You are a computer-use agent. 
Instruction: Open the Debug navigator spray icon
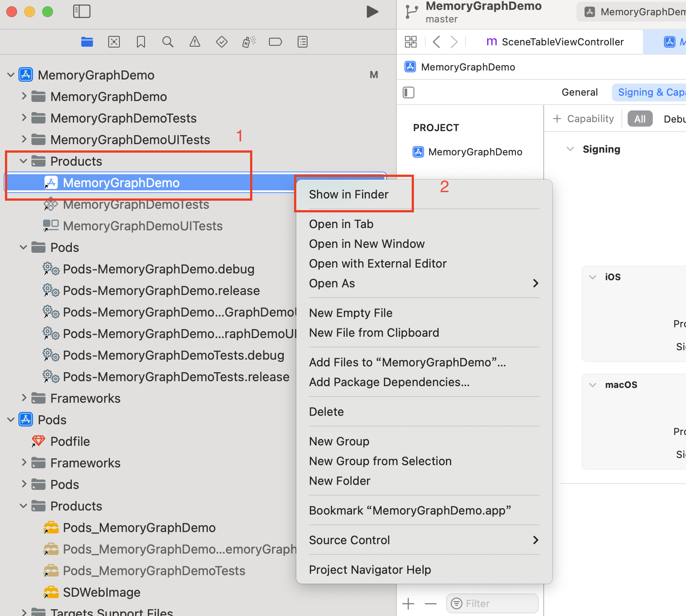click(249, 42)
